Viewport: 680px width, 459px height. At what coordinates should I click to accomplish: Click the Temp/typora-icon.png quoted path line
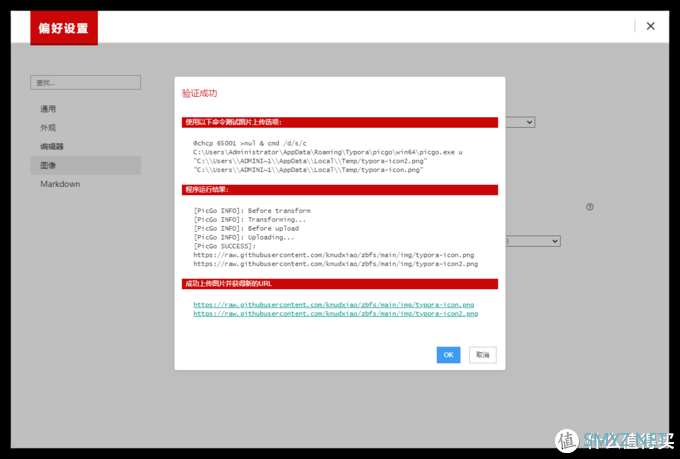pos(308,170)
